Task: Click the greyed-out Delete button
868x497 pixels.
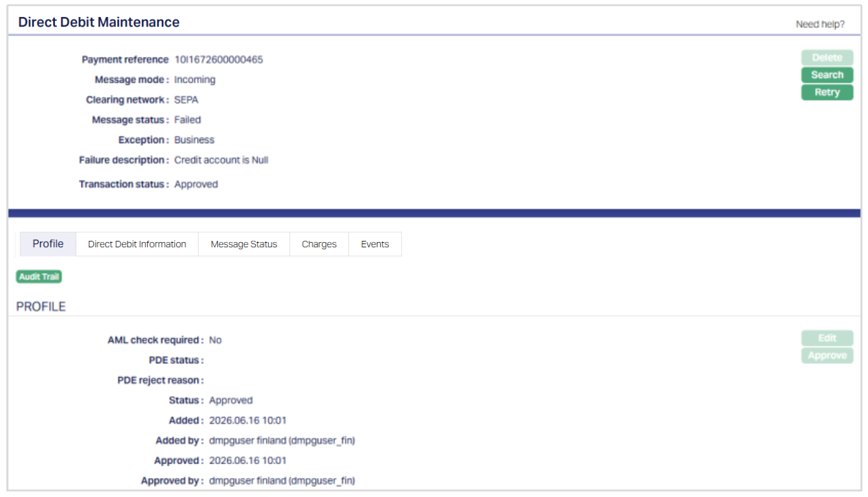Action: click(827, 57)
